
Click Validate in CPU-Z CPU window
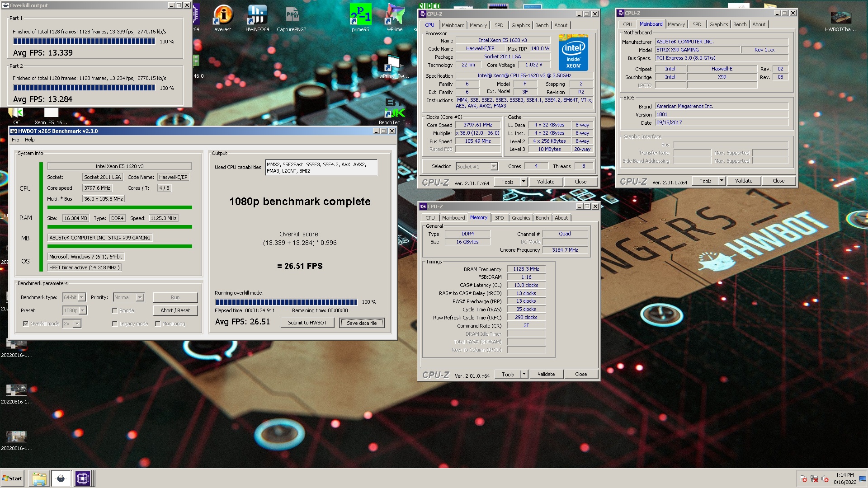pyautogui.click(x=545, y=182)
